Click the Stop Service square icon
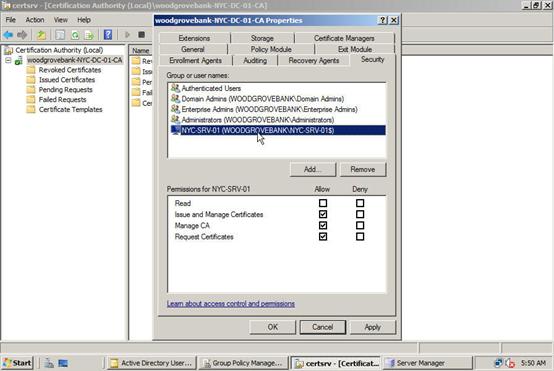The height and width of the screenshot is (371, 554). [x=141, y=35]
